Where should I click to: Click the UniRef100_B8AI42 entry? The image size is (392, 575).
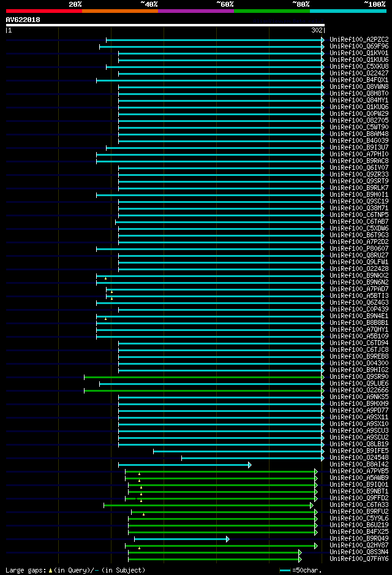[359, 464]
